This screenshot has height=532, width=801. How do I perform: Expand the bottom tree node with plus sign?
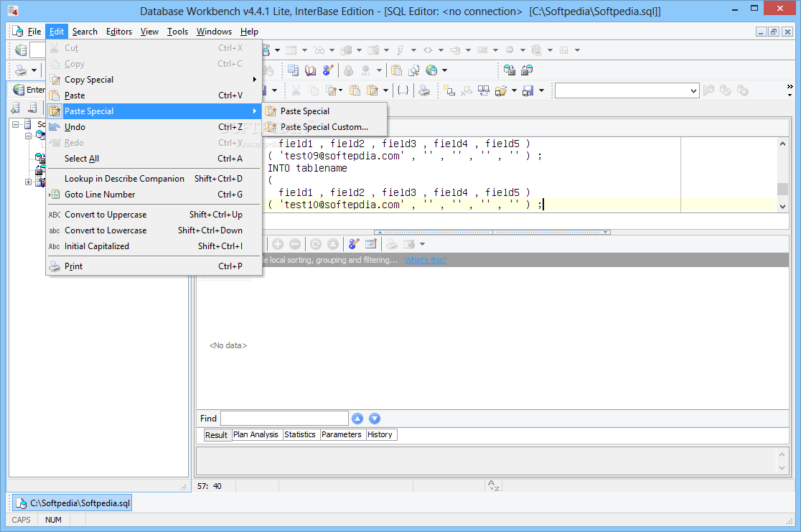pyautogui.click(x=29, y=182)
